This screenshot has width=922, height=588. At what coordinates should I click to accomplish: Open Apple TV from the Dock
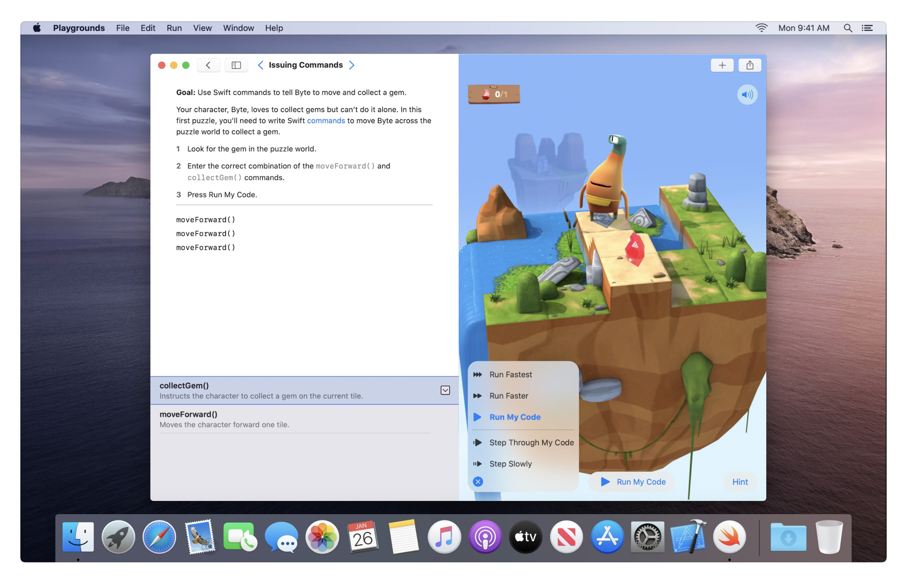pos(526,537)
